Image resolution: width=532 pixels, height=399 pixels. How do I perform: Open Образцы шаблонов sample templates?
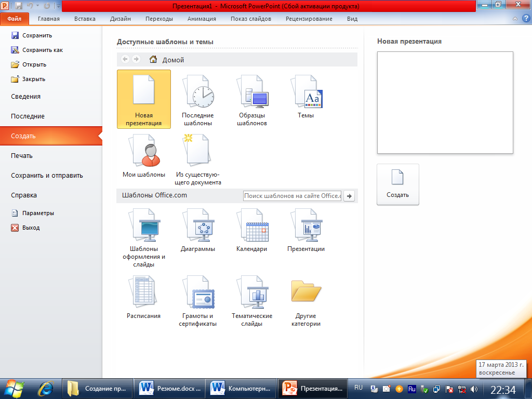click(252, 99)
